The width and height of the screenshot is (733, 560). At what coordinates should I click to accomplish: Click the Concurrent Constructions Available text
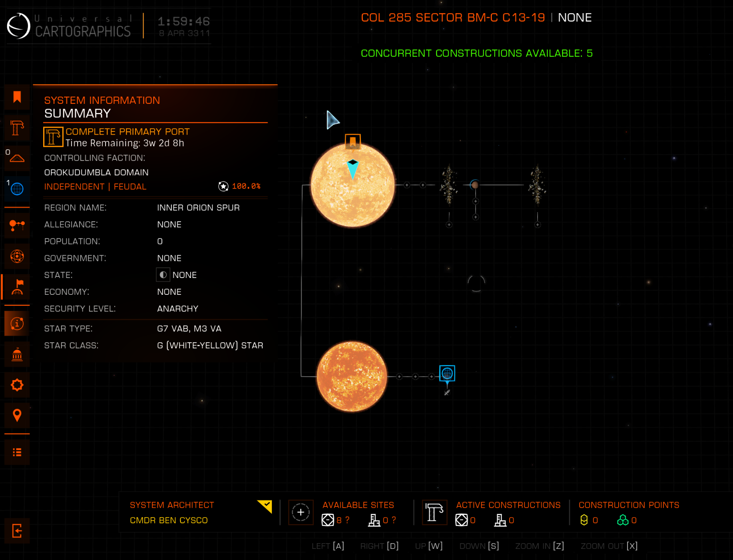(x=476, y=53)
